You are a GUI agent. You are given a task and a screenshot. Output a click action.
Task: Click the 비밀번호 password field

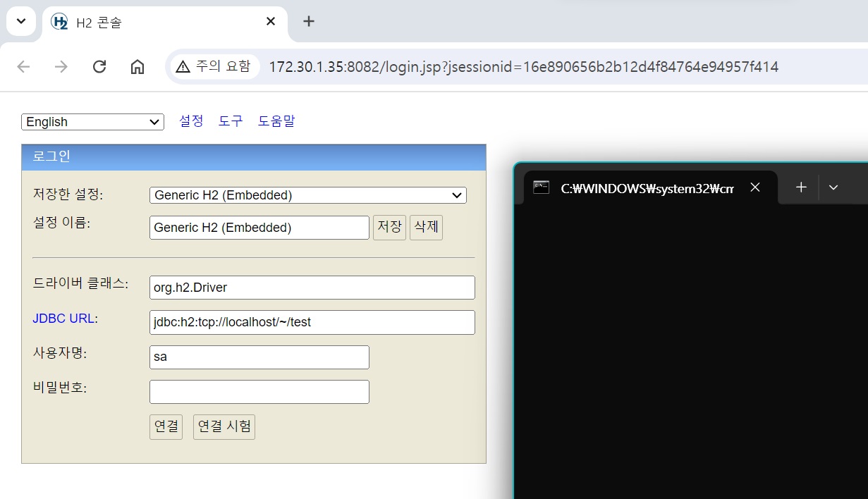tap(259, 392)
